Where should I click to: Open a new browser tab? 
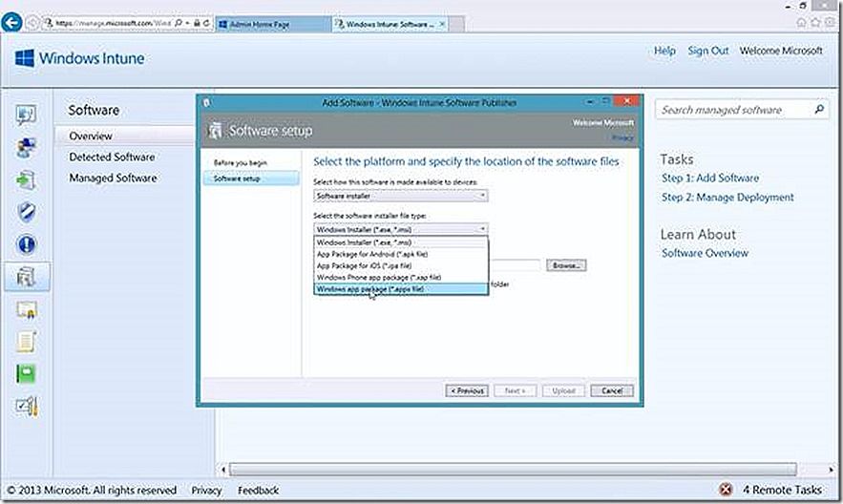coord(456,24)
